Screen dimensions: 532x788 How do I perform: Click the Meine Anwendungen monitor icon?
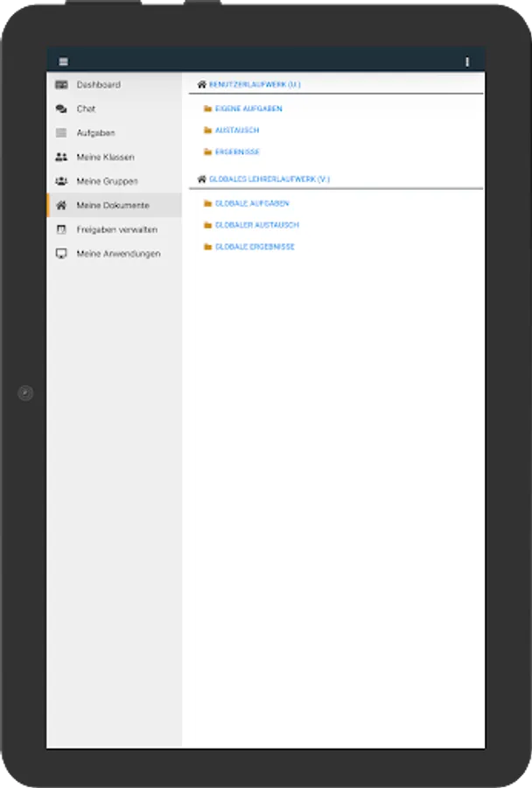(61, 253)
